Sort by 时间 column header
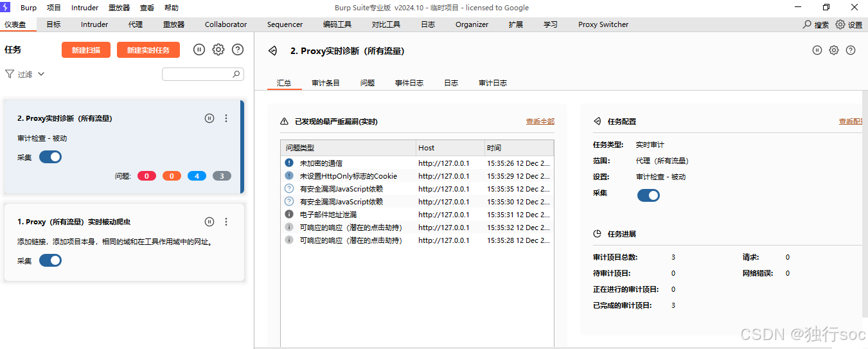 click(519, 148)
